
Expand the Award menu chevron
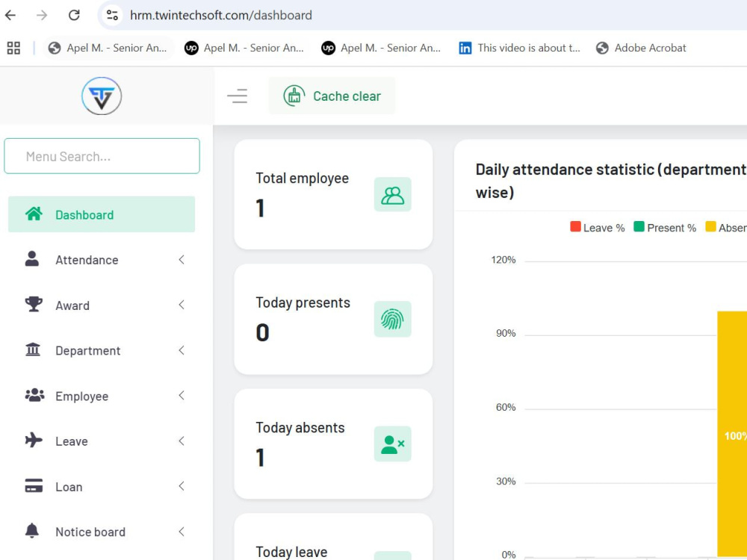pos(182,305)
